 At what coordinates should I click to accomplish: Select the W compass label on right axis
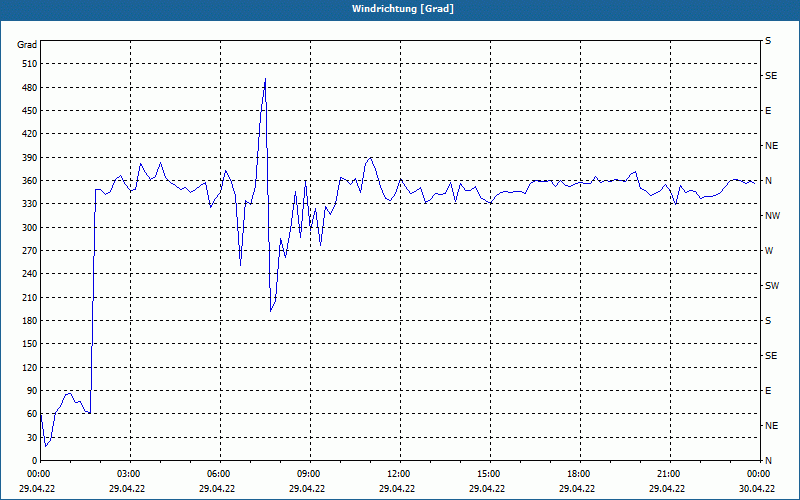tap(769, 251)
